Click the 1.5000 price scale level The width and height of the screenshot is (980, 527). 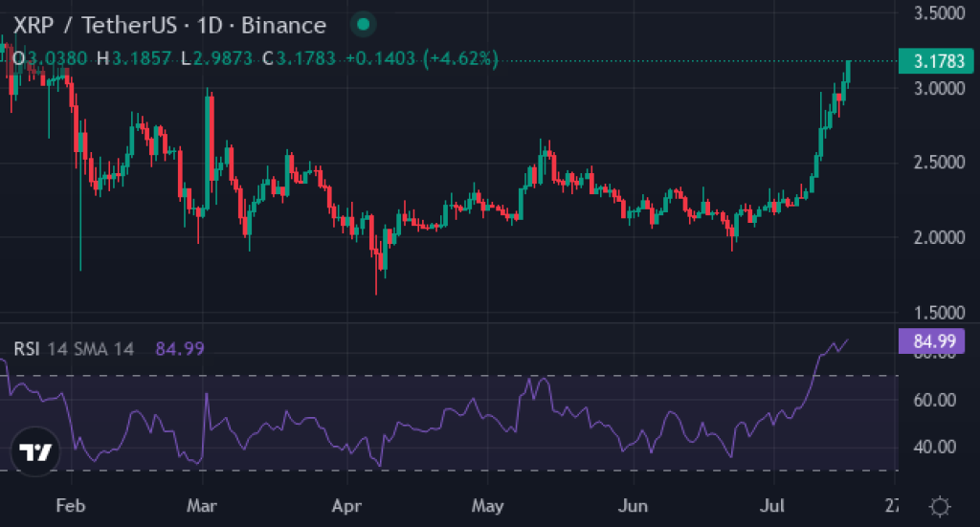tap(940, 312)
